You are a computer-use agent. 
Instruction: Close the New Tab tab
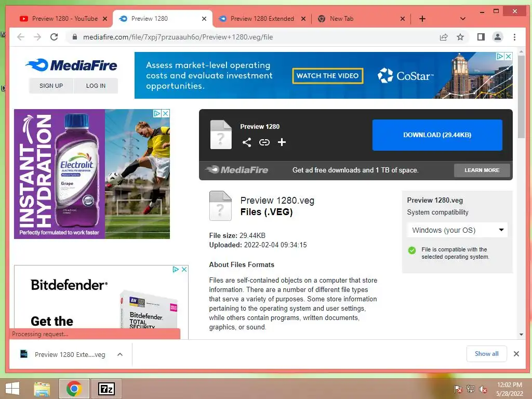pos(403,19)
